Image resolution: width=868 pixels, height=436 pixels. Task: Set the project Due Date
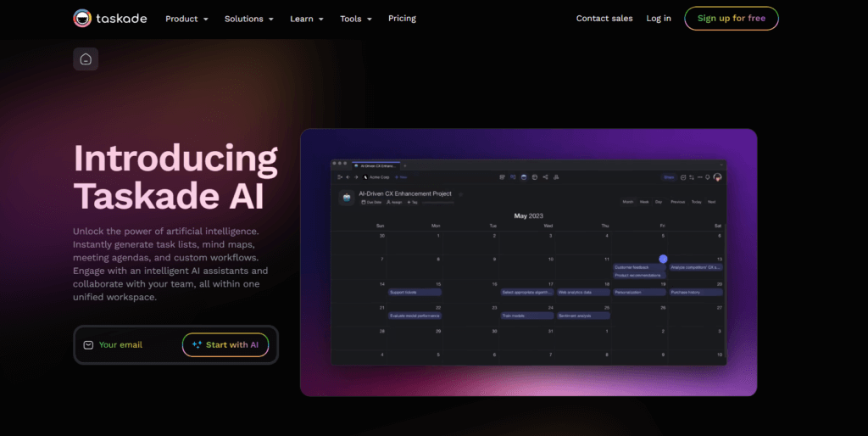(371, 202)
